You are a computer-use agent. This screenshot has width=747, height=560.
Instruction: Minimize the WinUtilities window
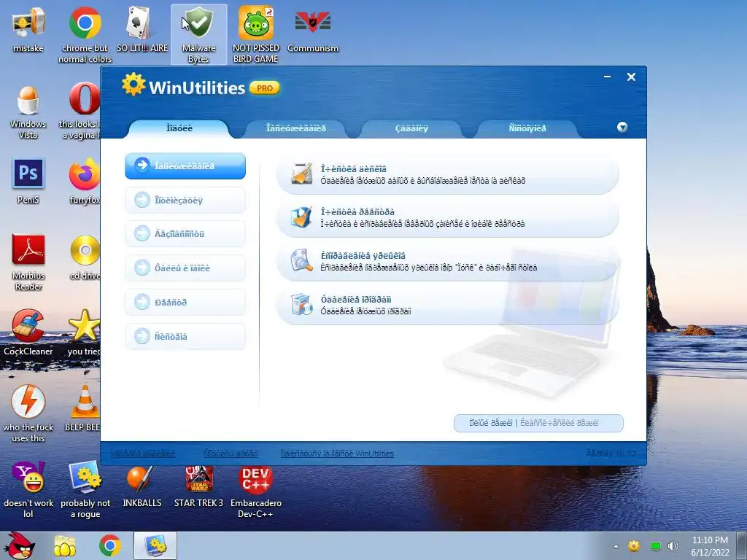coord(608,77)
